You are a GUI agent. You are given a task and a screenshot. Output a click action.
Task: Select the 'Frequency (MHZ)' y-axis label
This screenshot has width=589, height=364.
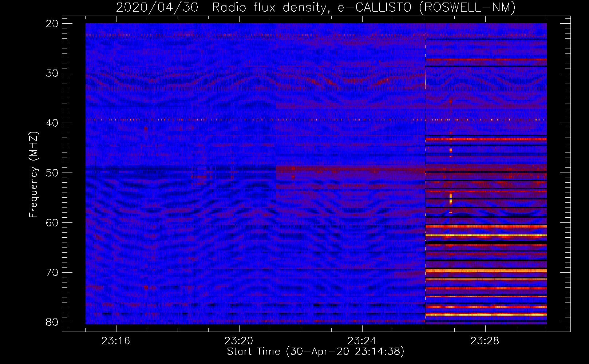coord(33,175)
